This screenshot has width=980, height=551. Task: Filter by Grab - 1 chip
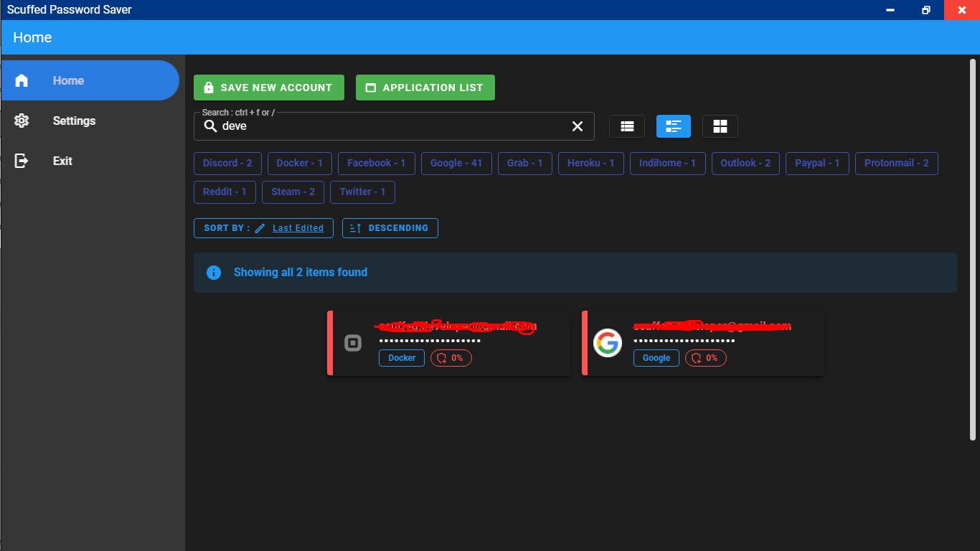pos(525,163)
